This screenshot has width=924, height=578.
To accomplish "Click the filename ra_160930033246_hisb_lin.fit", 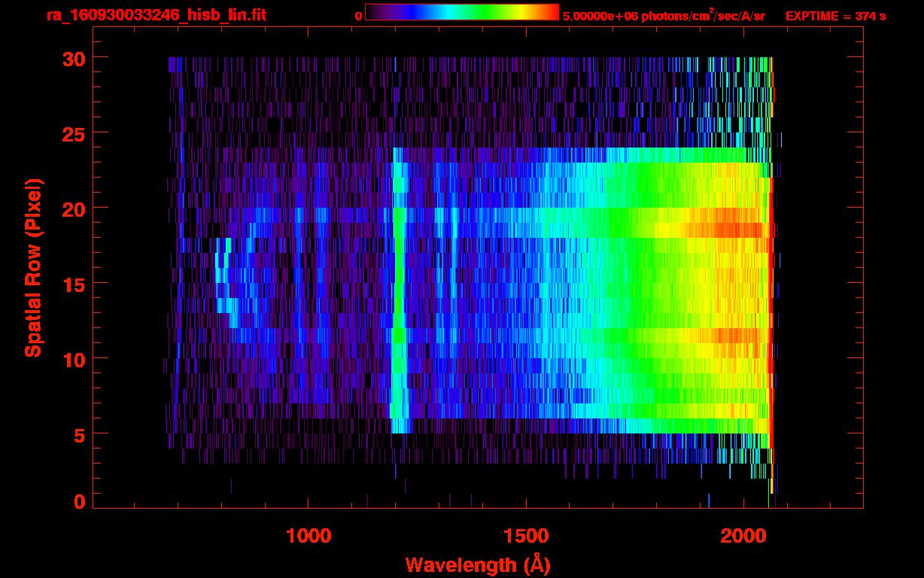I will pyautogui.click(x=155, y=15).
